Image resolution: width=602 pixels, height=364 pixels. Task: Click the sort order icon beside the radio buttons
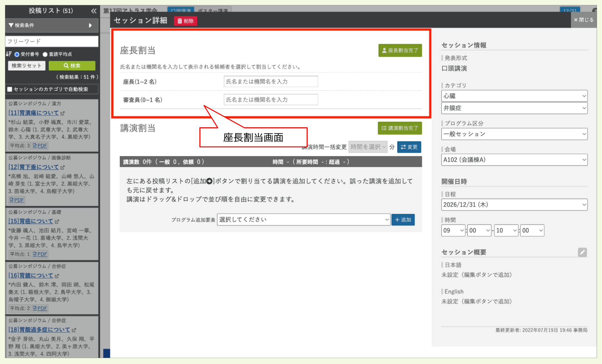point(9,54)
